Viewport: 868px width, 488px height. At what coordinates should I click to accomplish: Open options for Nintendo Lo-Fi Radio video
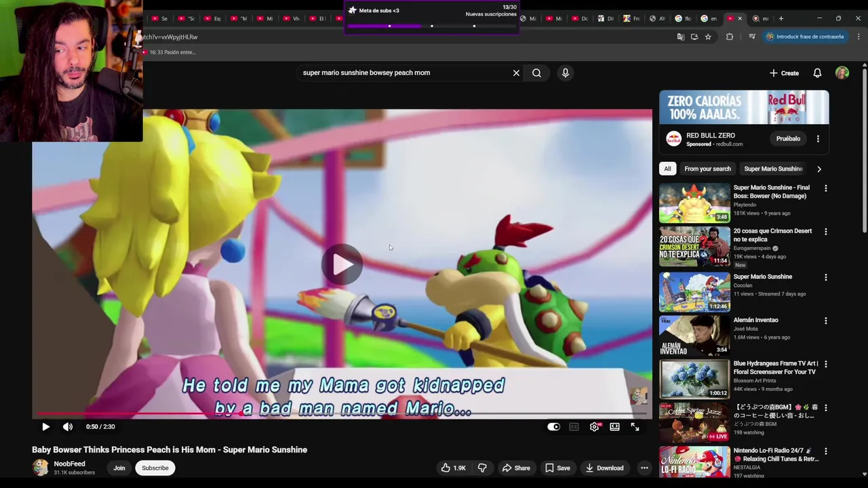pyautogui.click(x=825, y=451)
